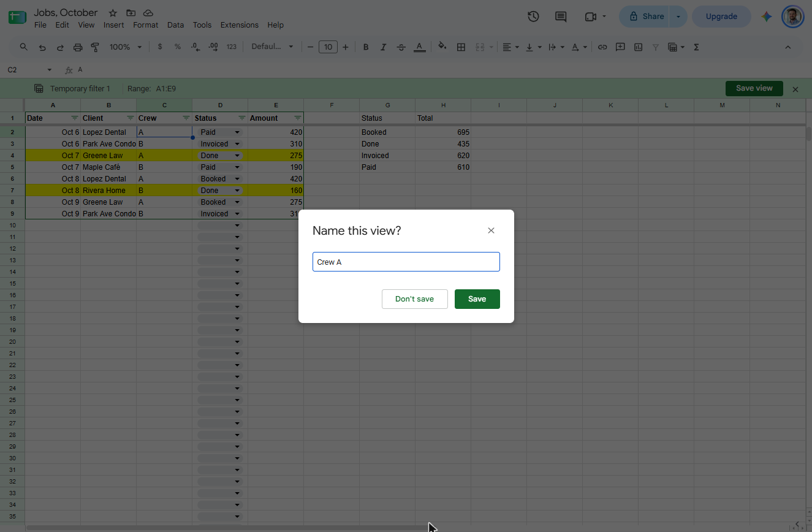
Task: Click the search menus magnifier icon
Action: pos(24,47)
